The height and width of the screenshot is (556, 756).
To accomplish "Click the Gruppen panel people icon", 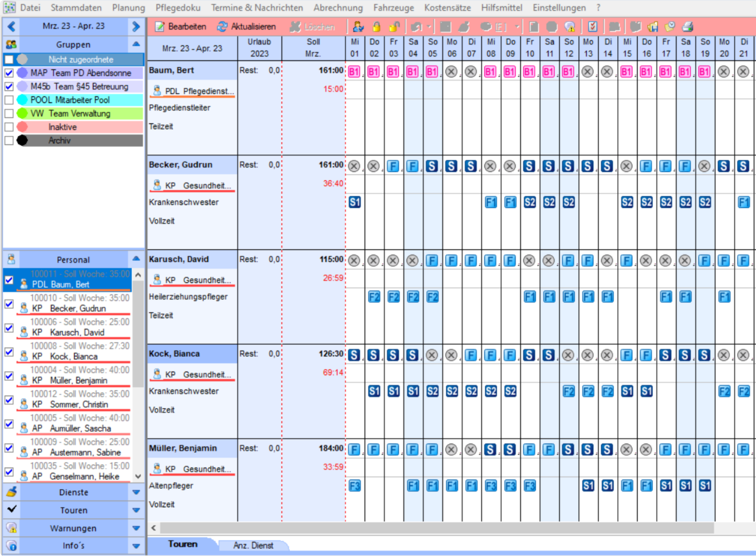I will (11, 44).
